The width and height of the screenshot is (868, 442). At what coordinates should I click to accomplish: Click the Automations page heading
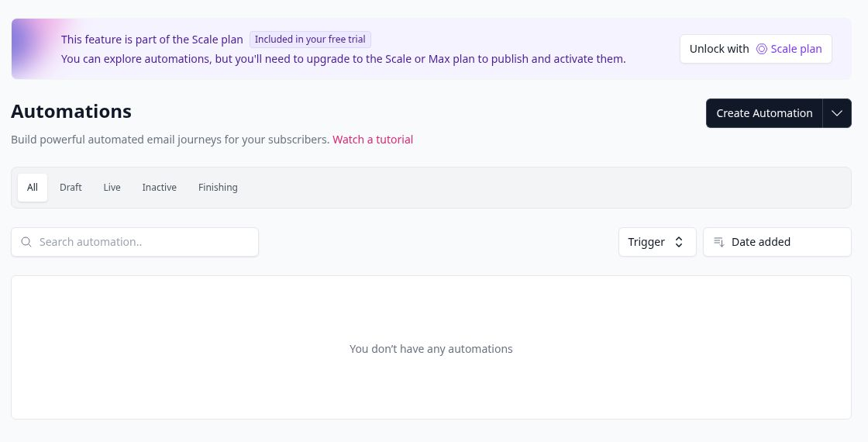(71, 112)
